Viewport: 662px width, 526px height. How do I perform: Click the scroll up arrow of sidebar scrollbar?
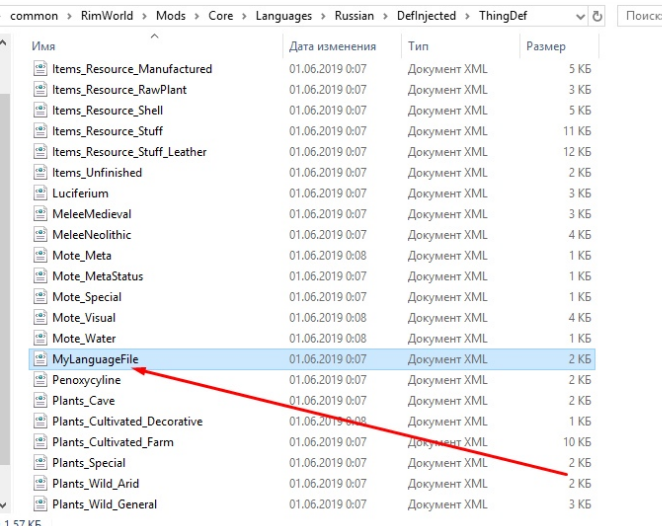coord(3,43)
